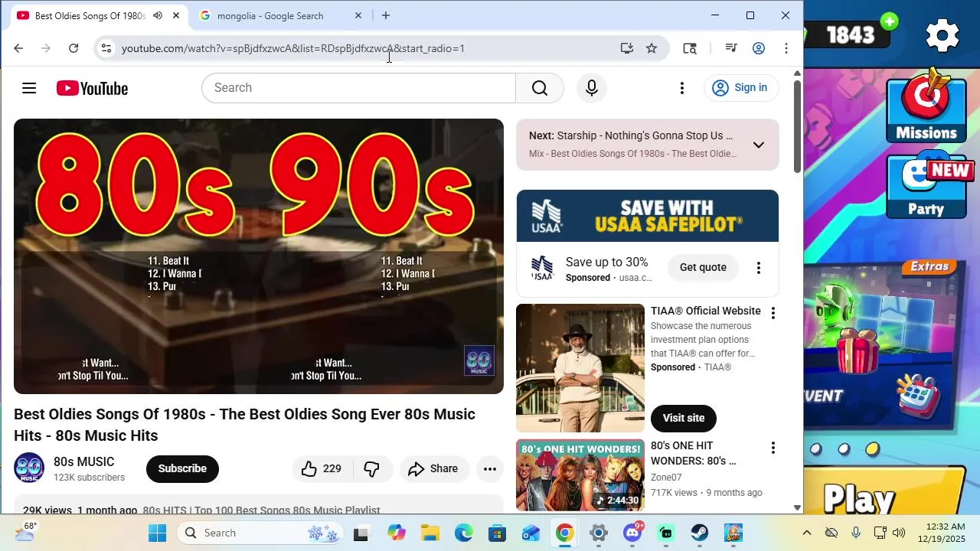Open YouTube settings three-dot menu beside Sign in
The height and width of the screenshot is (551, 980).
(682, 88)
